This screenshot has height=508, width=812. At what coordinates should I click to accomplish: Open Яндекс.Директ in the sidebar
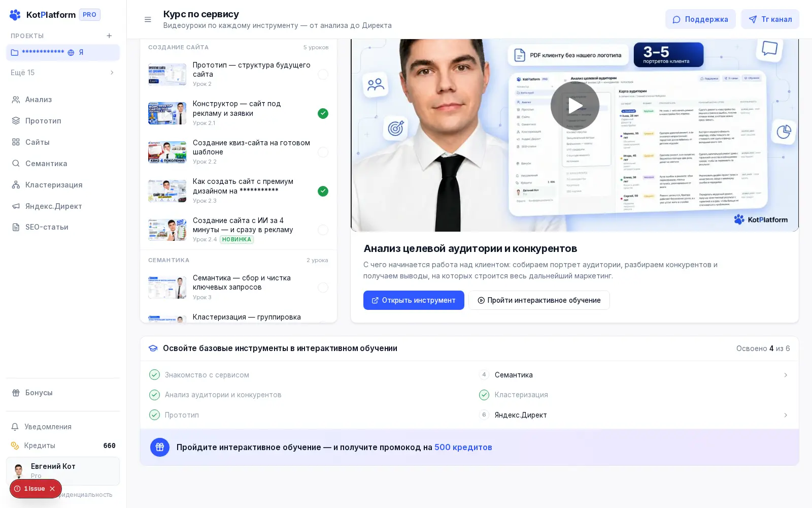point(63,206)
